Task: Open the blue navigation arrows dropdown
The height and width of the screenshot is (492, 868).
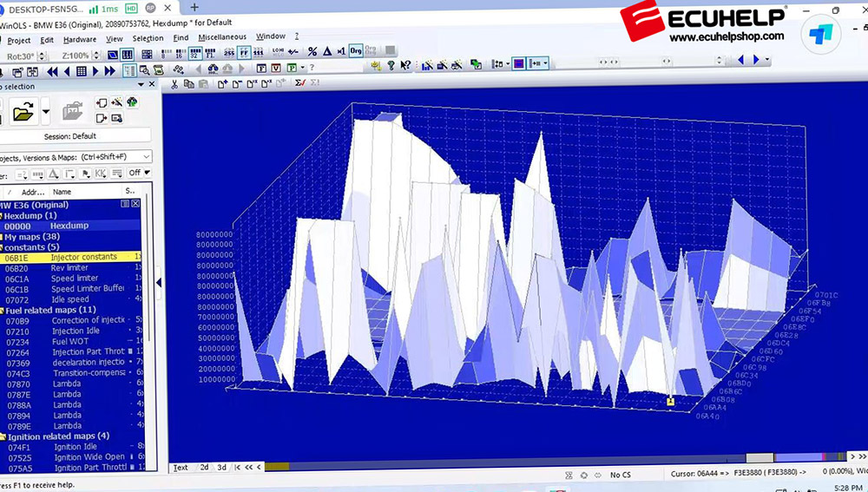Action: click(x=767, y=59)
